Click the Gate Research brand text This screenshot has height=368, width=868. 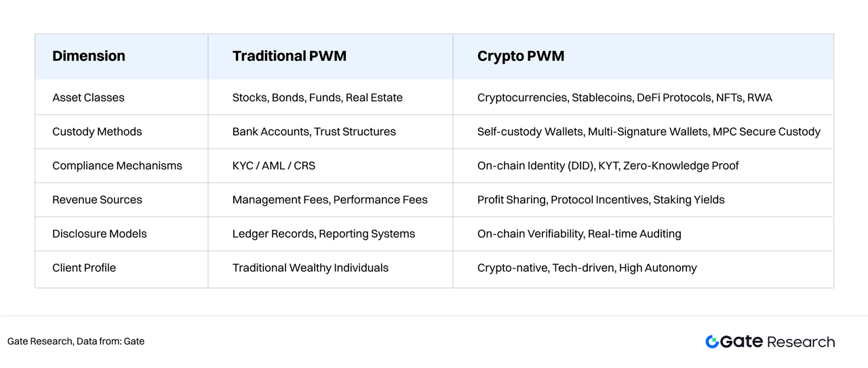[x=777, y=342]
